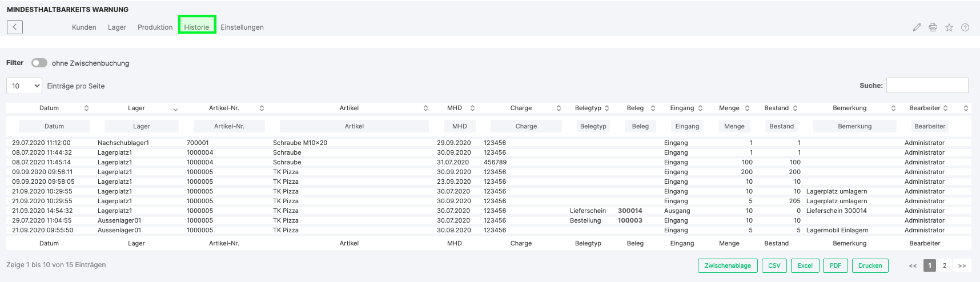Toggle the ohne Zwischenbuchung filter switch
Screen dimensions: 980x282
pyautogui.click(x=39, y=63)
